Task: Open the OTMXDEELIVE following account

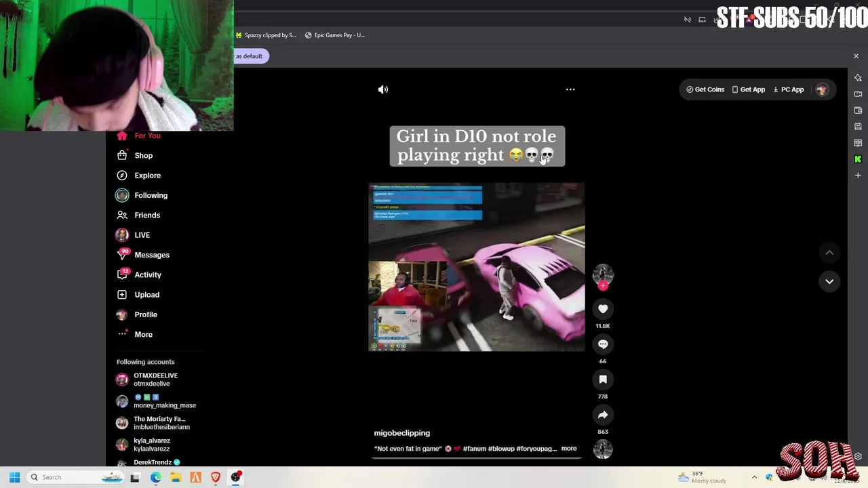Action: point(155,380)
